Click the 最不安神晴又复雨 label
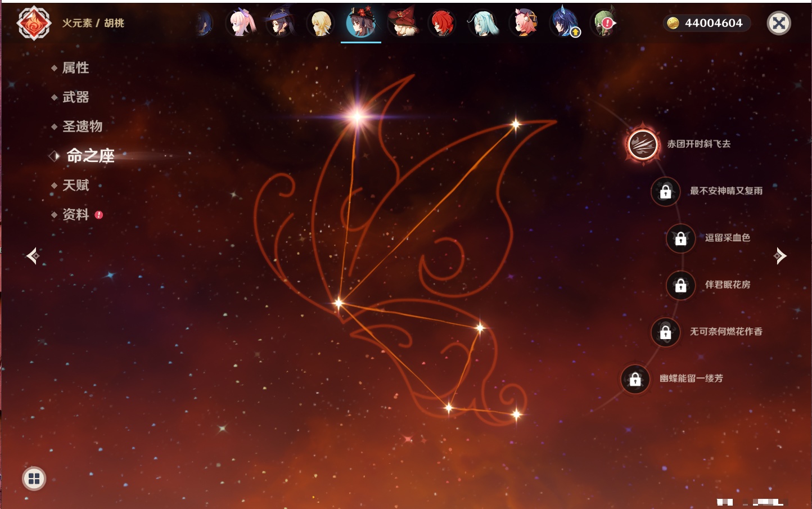This screenshot has height=509, width=812. [726, 191]
